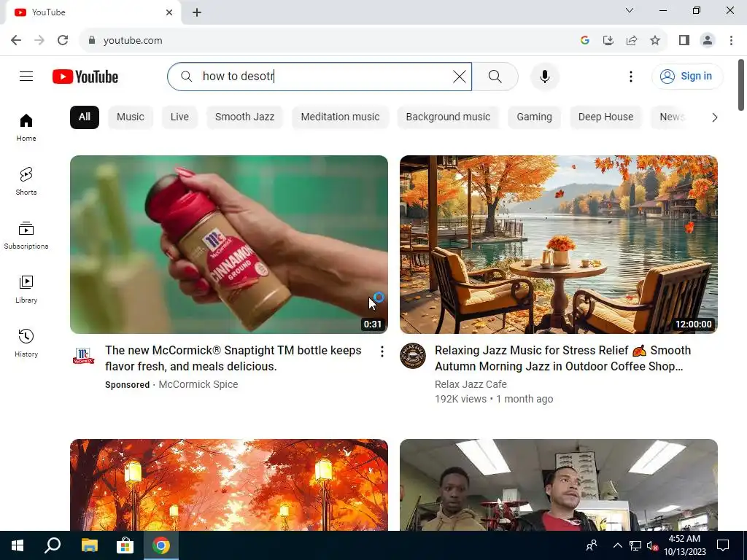Select the Smooth Jazz chip

(x=245, y=117)
